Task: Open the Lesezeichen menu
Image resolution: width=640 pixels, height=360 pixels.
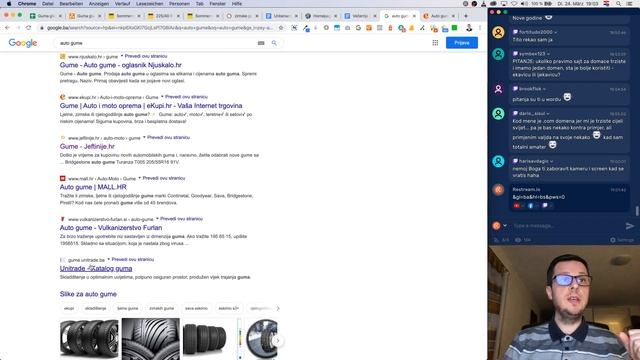Action: click(149, 4)
